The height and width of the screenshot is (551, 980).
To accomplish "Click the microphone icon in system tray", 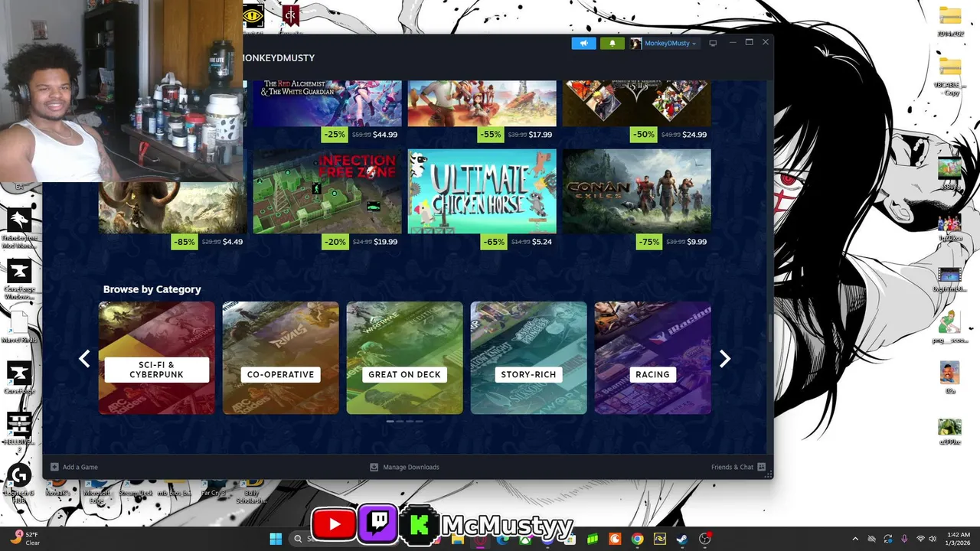I will coord(904,539).
